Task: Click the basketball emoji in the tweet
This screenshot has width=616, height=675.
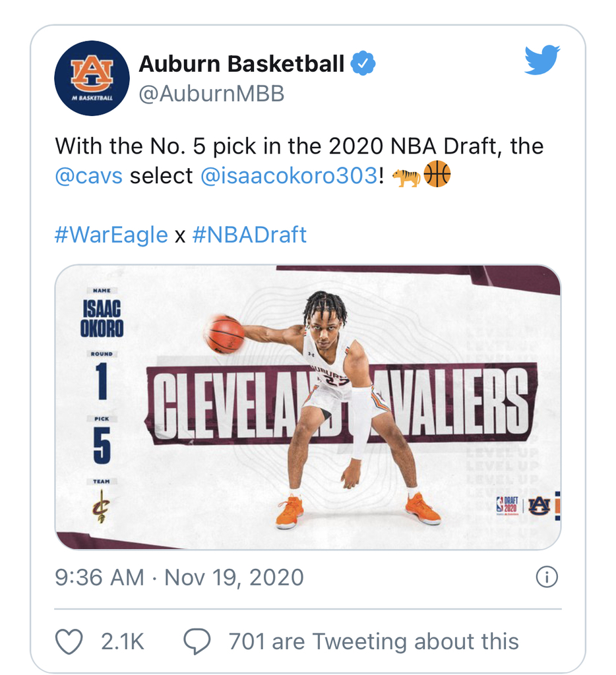Action: [437, 174]
